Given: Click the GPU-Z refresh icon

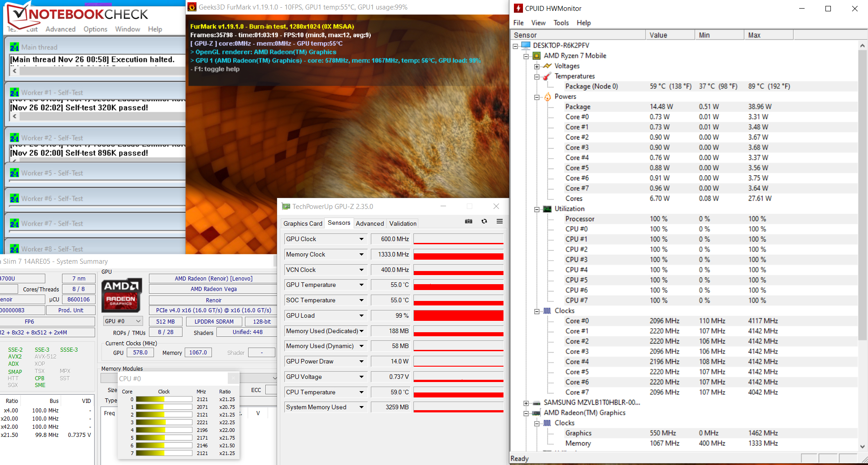Looking at the screenshot, I should point(484,221).
